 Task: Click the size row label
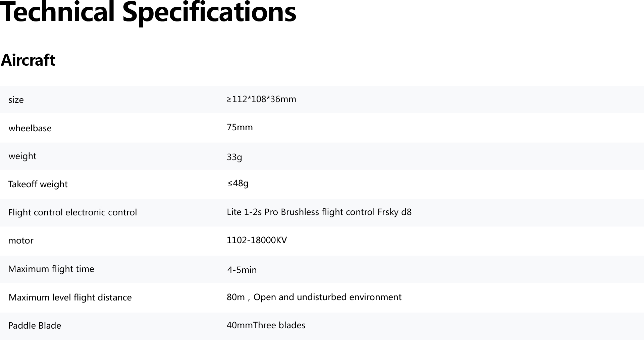pyautogui.click(x=16, y=100)
